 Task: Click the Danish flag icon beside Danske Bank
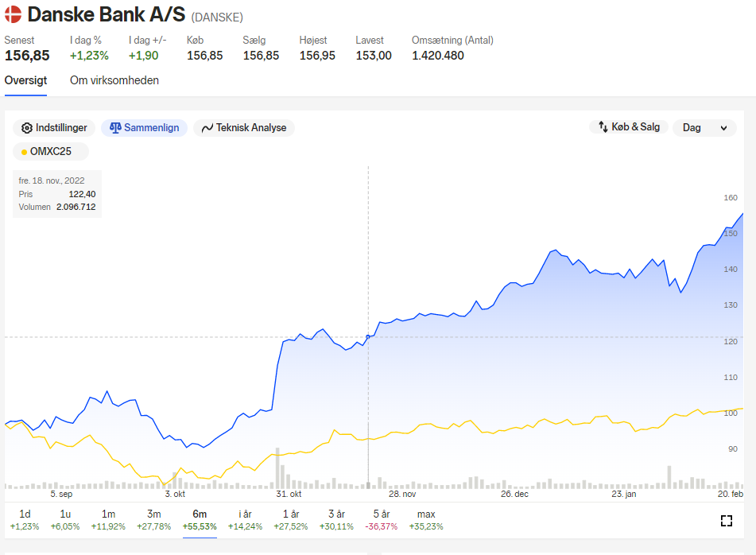[x=13, y=14]
